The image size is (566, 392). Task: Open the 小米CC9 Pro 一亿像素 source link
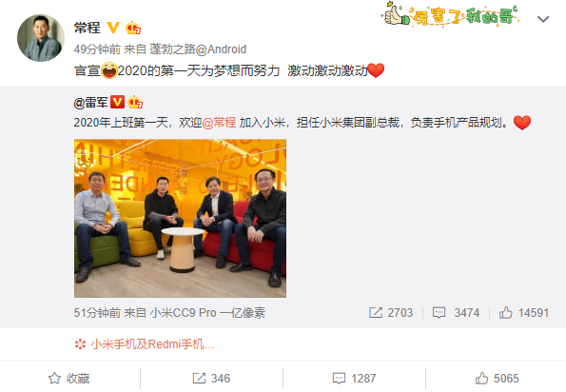207,313
